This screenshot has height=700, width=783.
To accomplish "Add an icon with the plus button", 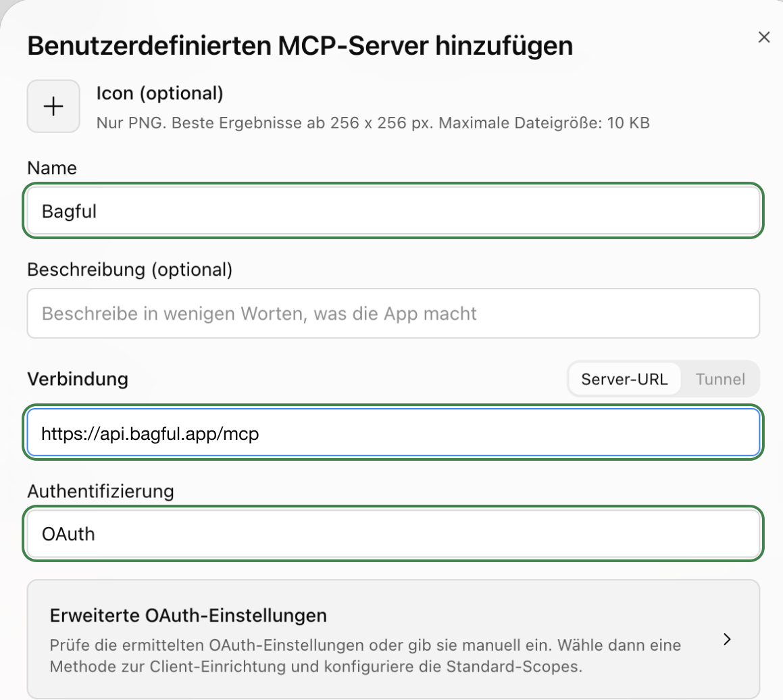I will coord(53,106).
